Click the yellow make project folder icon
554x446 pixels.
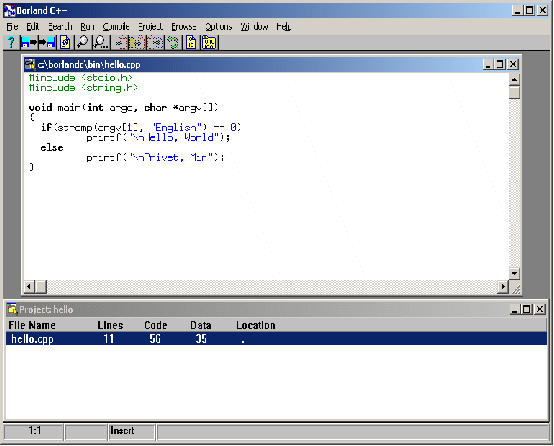[x=209, y=42]
